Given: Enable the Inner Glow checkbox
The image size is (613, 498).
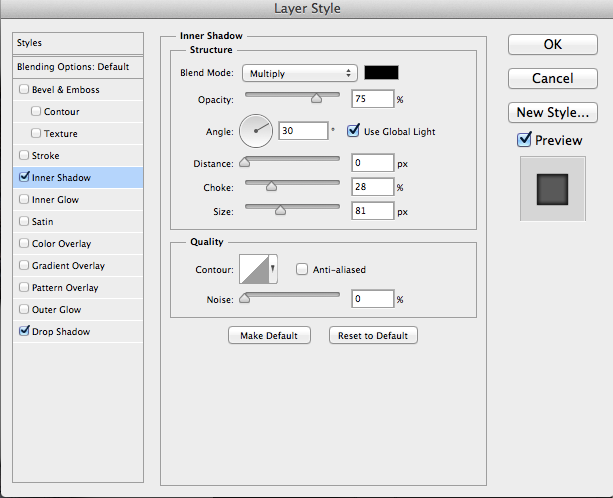Looking at the screenshot, I should 24,199.
